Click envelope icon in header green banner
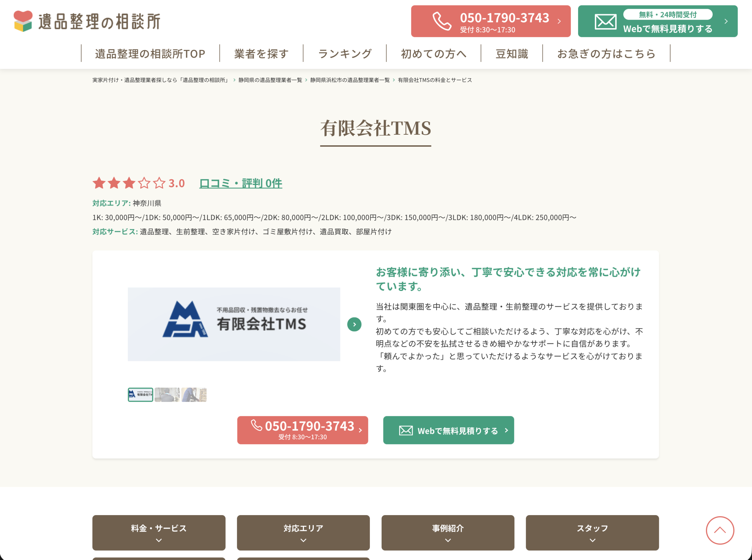 (605, 22)
